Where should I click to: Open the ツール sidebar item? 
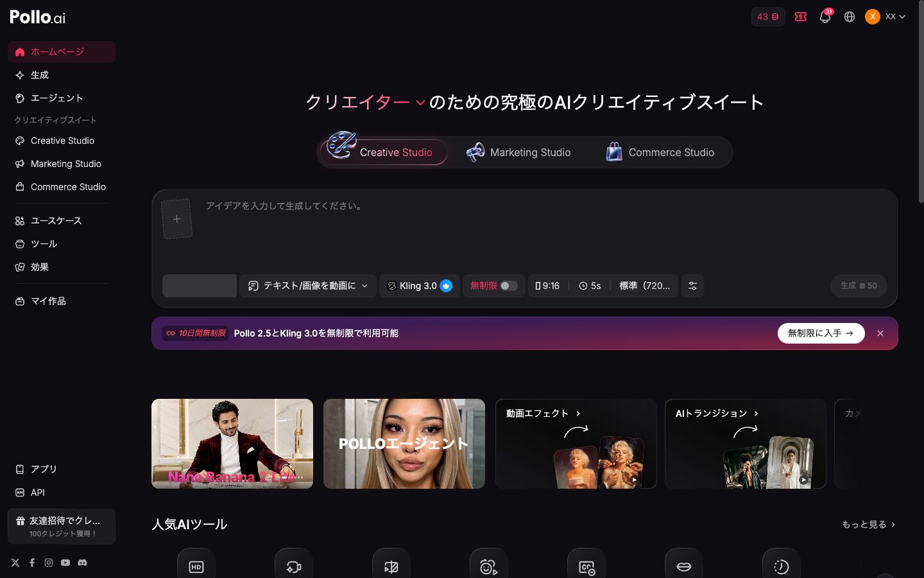(62, 244)
